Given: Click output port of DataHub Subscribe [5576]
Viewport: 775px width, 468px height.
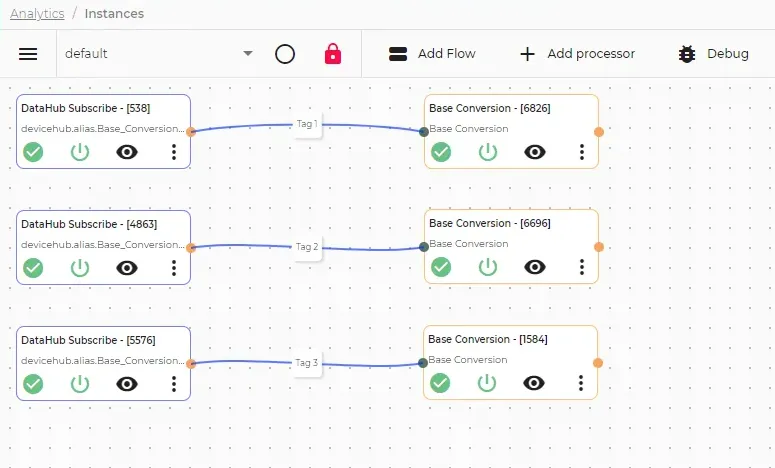Looking at the screenshot, I should (x=191, y=364).
